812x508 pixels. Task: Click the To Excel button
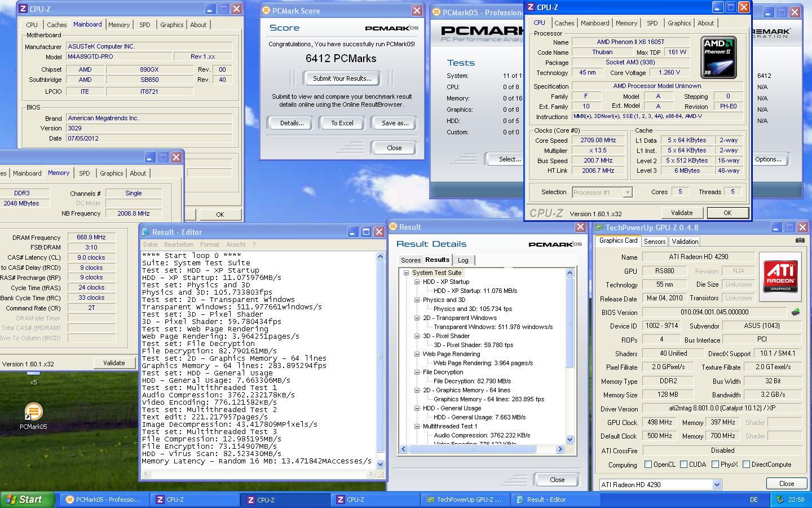pyautogui.click(x=342, y=123)
